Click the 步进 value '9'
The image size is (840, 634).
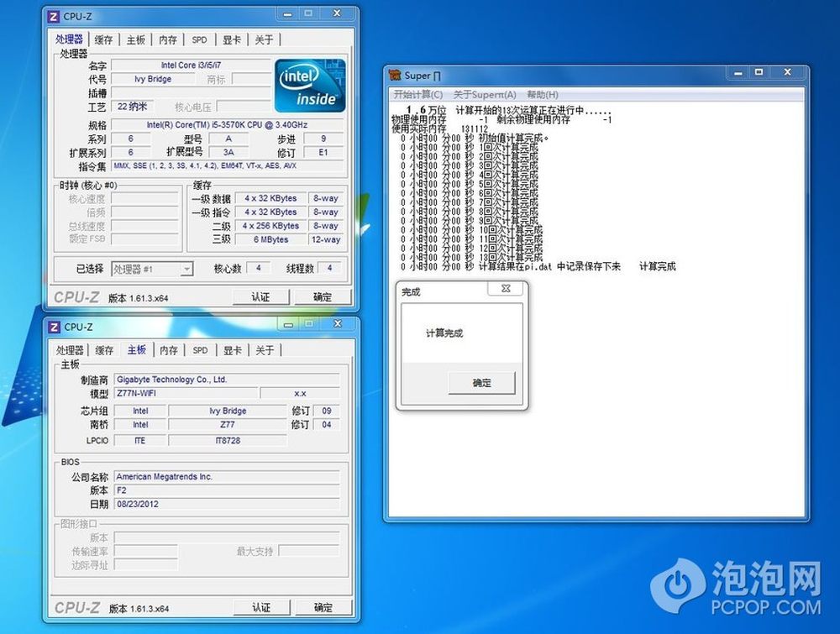coord(323,139)
